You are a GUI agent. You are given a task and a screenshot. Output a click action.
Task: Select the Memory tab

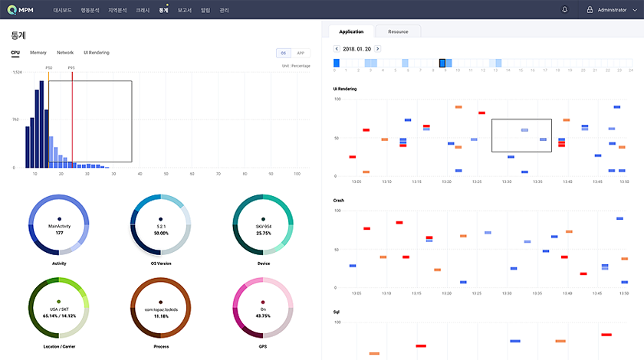[38, 53]
